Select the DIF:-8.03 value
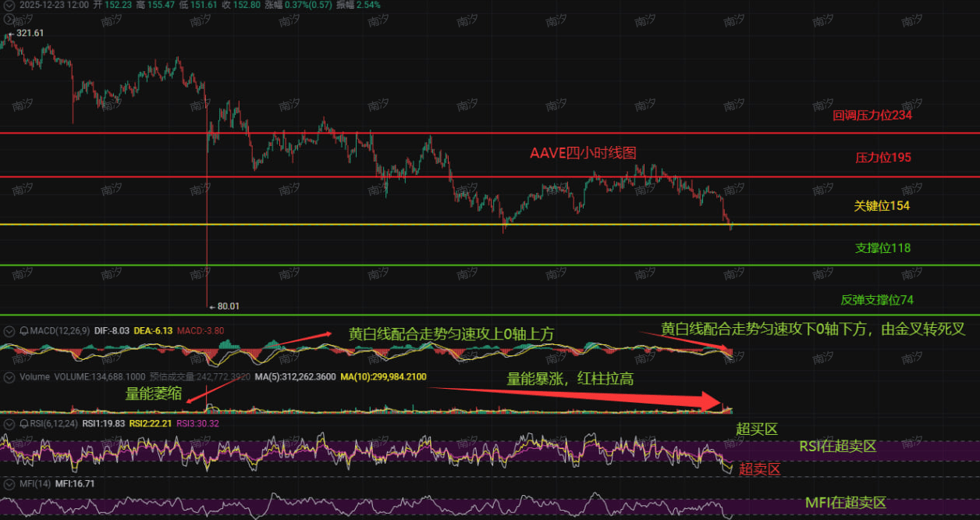This screenshot has width=980, height=520. [x=112, y=331]
